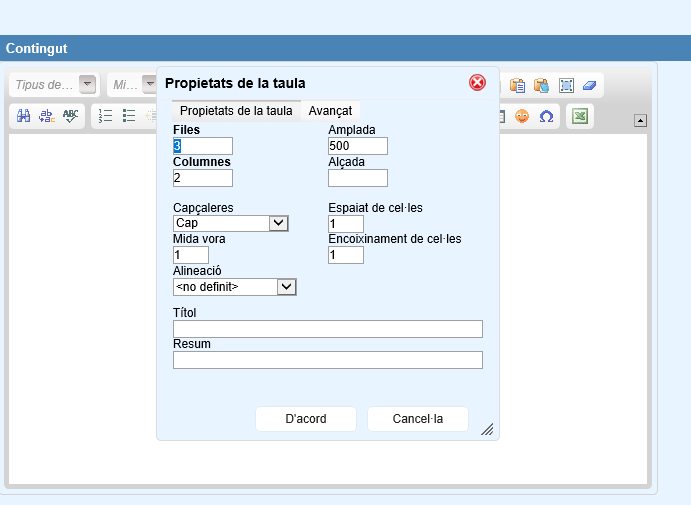
Task: Insert a bulleted list
Action: [129, 116]
